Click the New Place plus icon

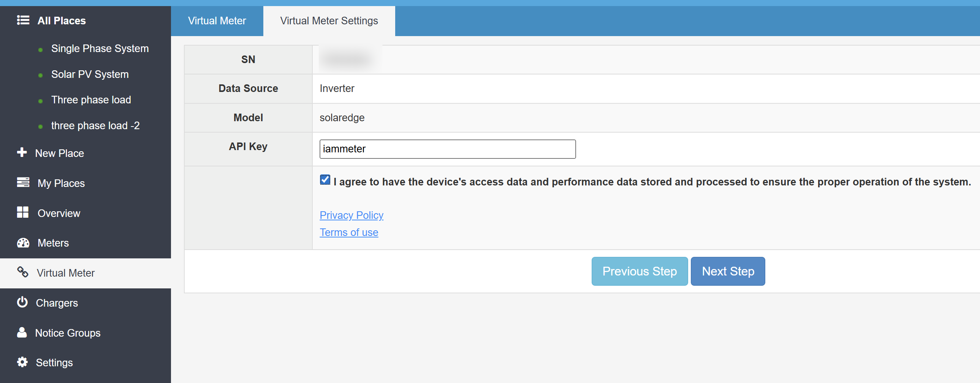(x=22, y=152)
